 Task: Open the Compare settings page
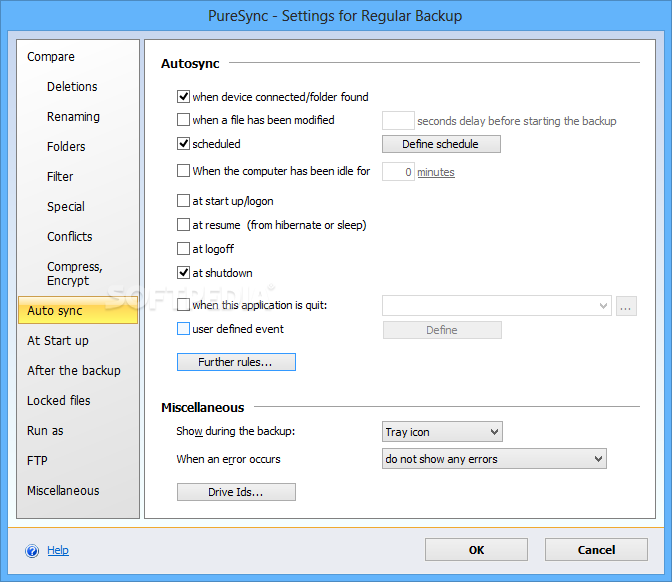[x=51, y=57]
